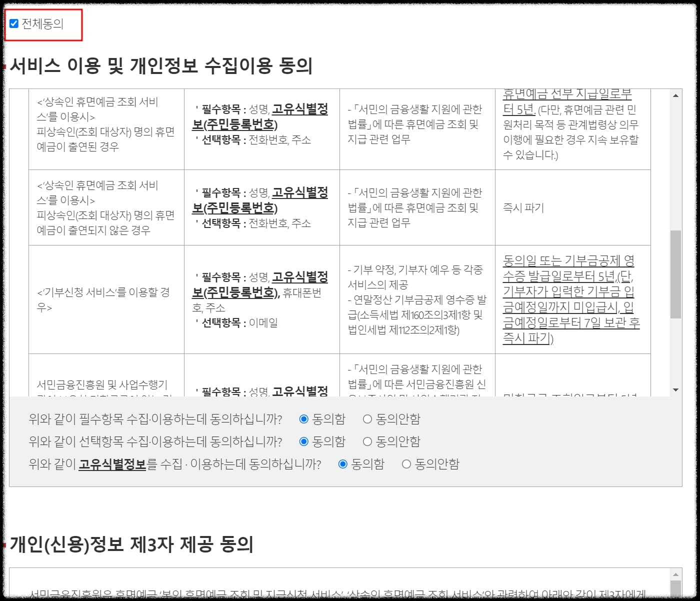
Task: Select 동의안함 for 고유식별정보 usage consent
Action: (405, 464)
